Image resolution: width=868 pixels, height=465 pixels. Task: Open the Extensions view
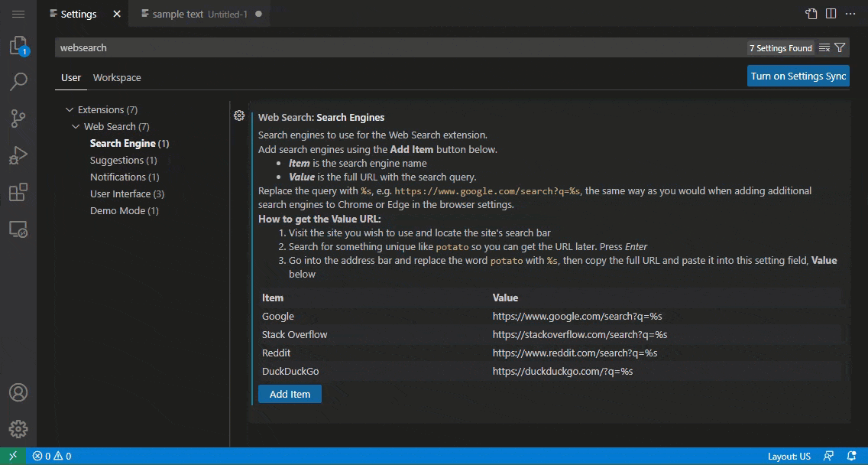(18, 192)
